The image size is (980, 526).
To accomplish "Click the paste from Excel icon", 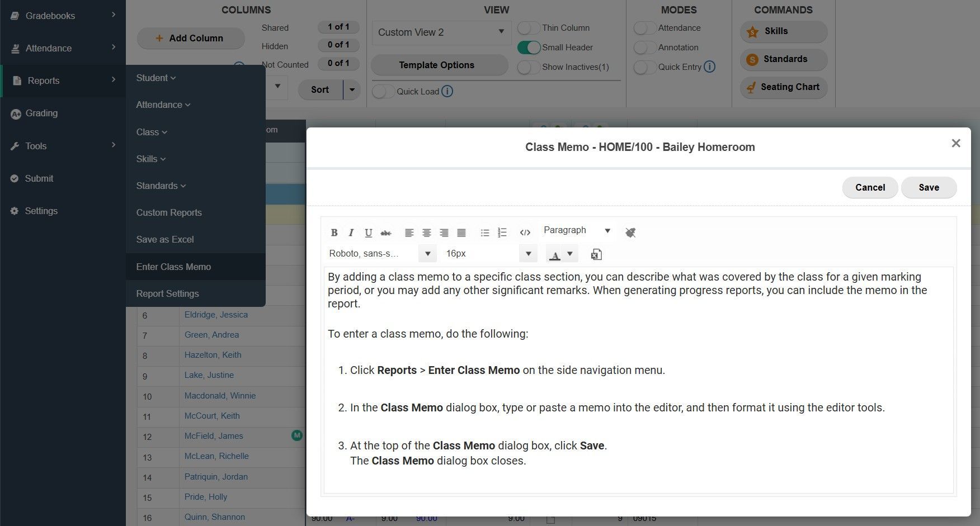I will coord(596,254).
